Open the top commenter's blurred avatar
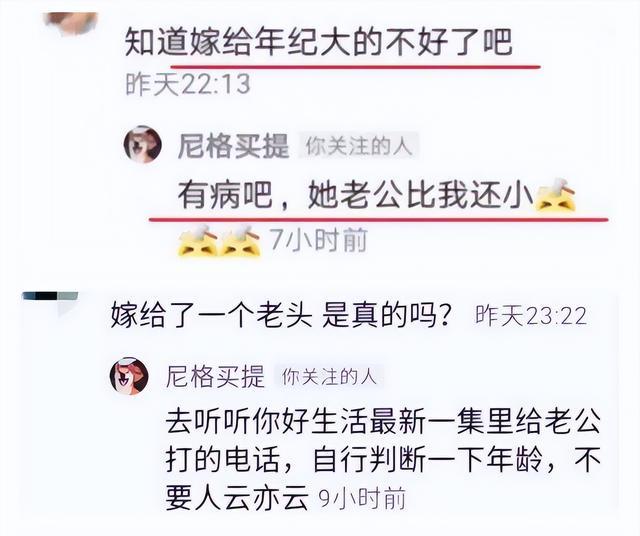The width and height of the screenshot is (640, 536). [71, 21]
